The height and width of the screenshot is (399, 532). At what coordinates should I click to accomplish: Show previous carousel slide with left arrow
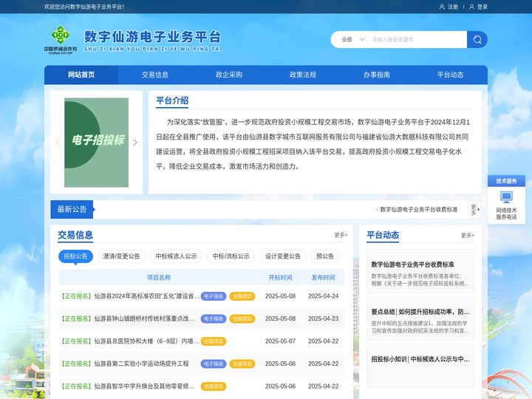click(58, 143)
